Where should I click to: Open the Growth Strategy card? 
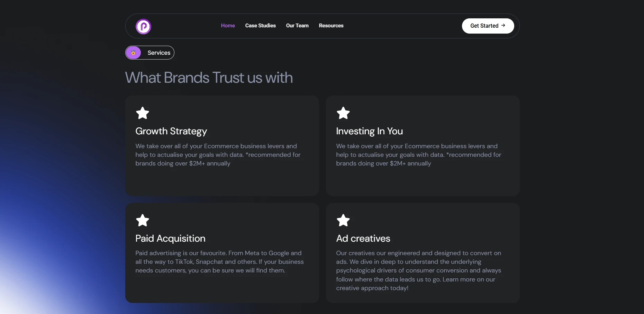[x=222, y=146]
